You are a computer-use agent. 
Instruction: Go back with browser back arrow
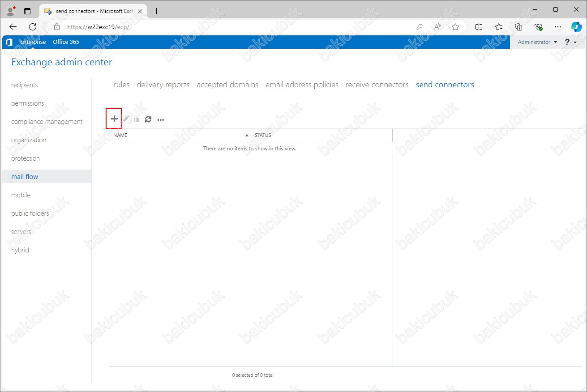(13, 27)
